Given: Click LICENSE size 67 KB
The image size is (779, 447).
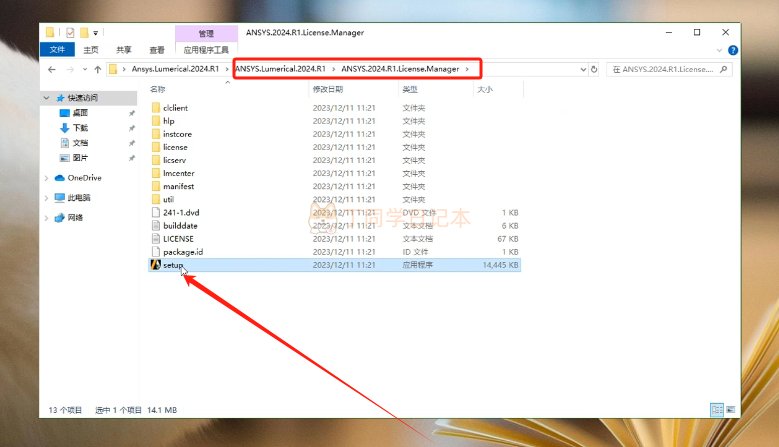Looking at the screenshot, I should point(508,239).
